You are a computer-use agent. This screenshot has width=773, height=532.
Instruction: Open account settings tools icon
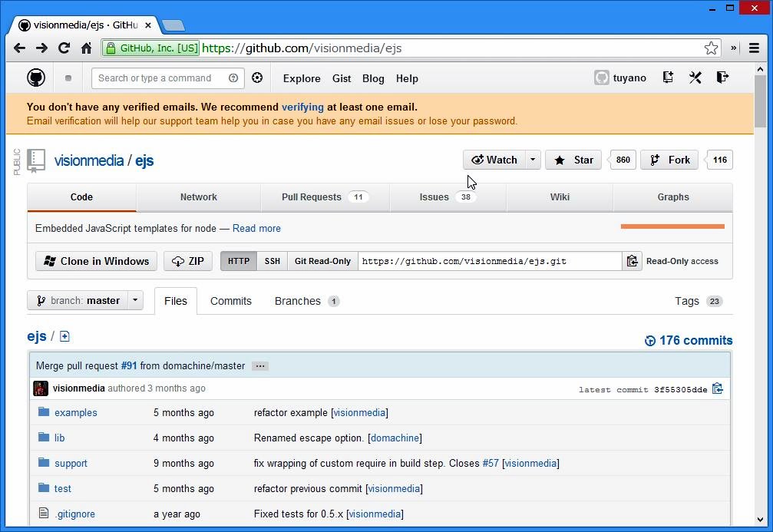coord(695,78)
